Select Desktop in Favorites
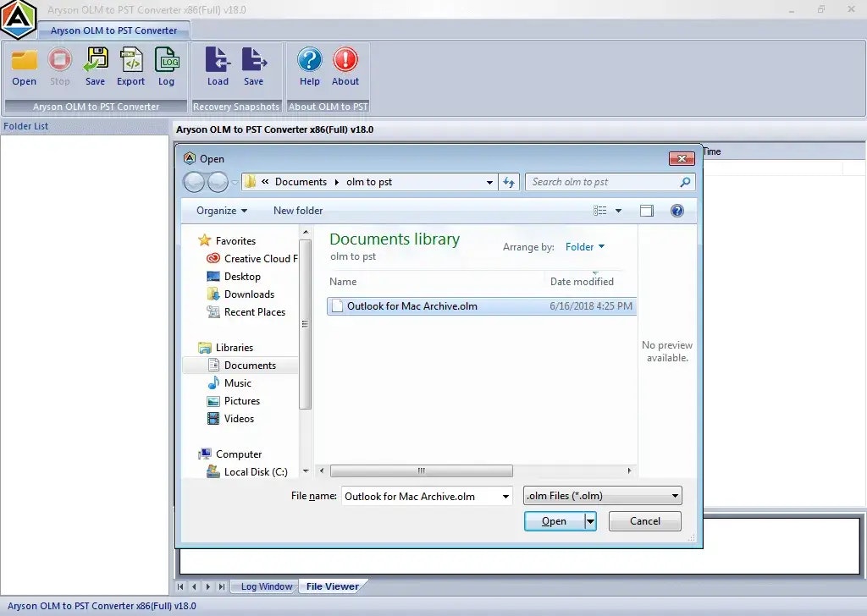Screen dimensions: 867x616 (234, 276)
